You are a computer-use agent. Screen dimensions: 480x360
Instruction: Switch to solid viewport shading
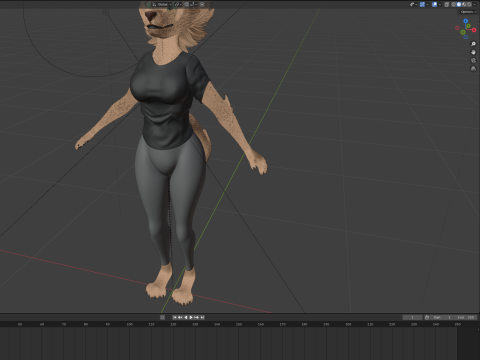click(459, 4)
